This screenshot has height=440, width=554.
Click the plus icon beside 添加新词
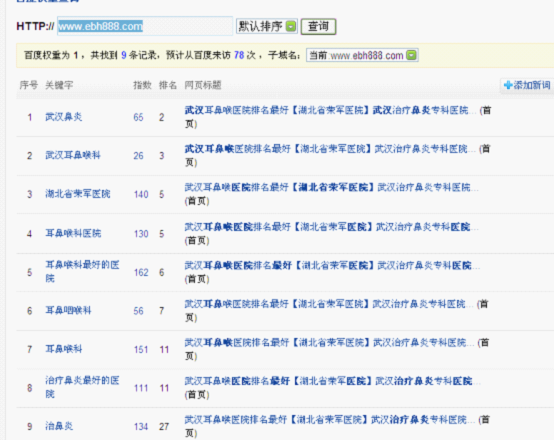tap(508, 85)
